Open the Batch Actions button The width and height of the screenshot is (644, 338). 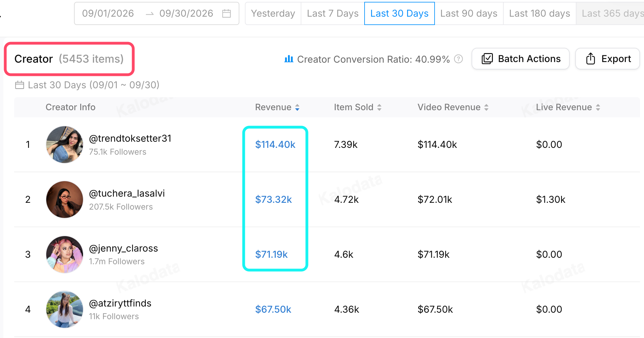521,59
